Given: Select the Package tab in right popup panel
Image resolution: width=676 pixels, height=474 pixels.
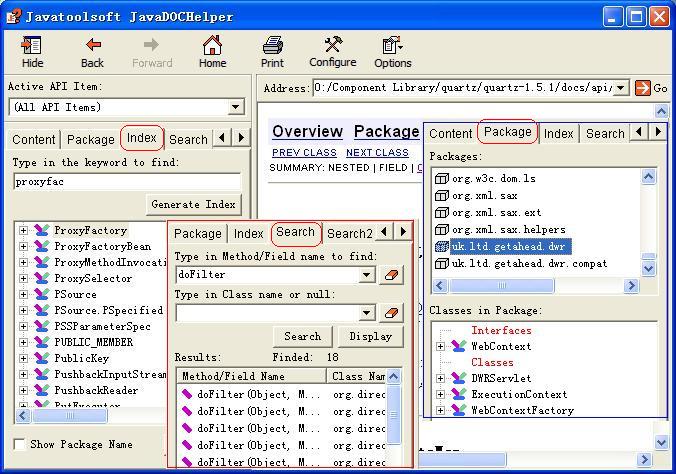Looking at the screenshot, I should [507, 132].
